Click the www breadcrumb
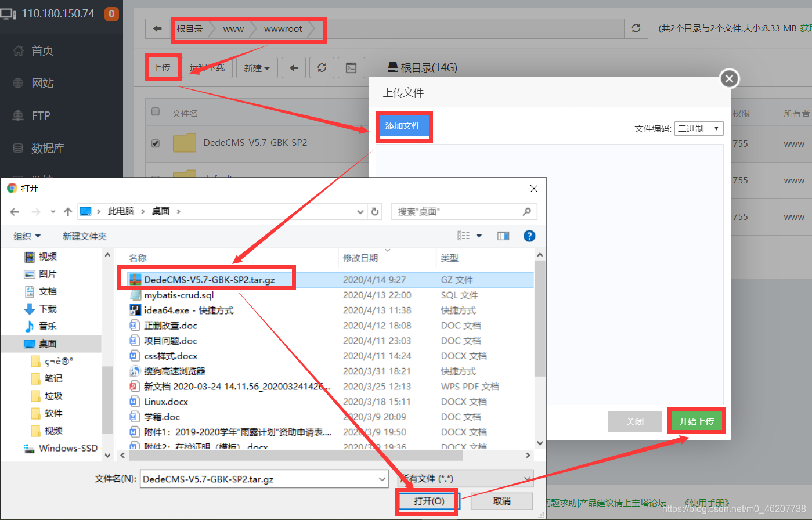The height and width of the screenshot is (520, 812). [x=233, y=28]
